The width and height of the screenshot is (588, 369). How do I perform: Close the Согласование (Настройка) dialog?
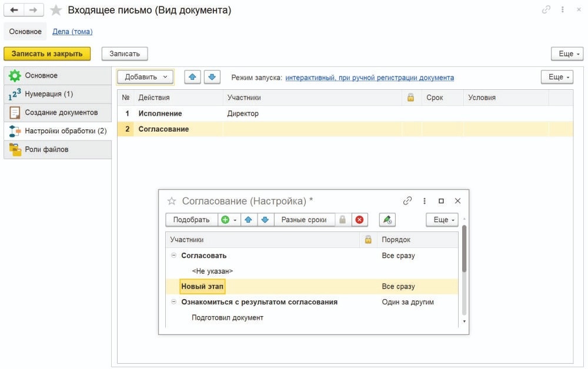[x=457, y=201]
